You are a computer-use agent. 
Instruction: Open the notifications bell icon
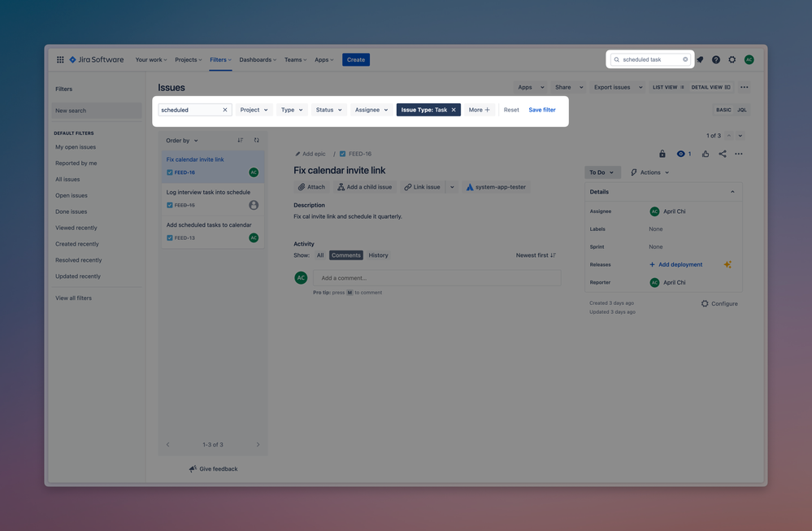(700, 59)
